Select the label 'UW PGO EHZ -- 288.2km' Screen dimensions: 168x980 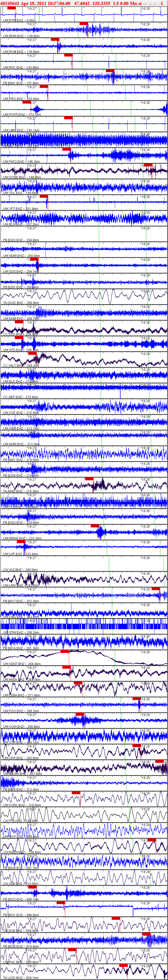21,711
